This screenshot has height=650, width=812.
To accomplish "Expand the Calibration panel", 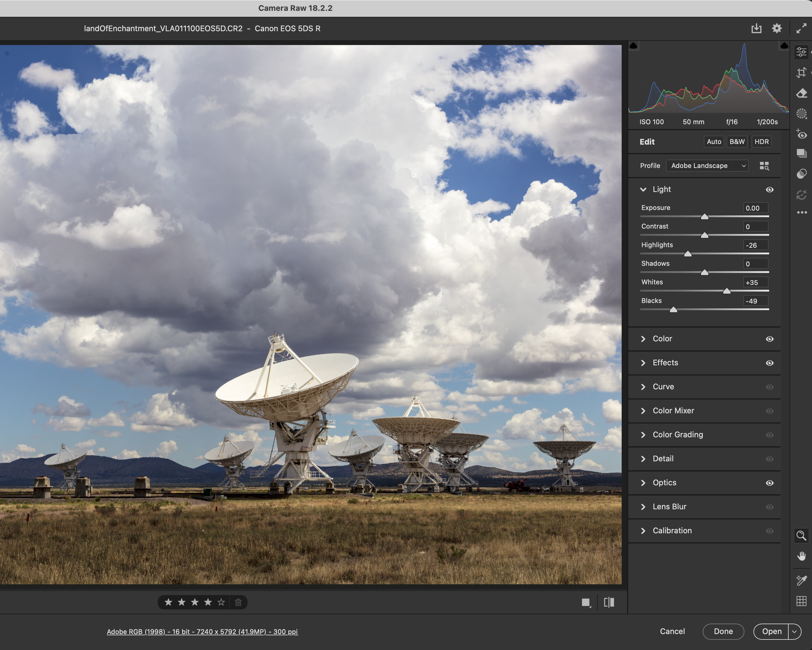I will [x=672, y=530].
